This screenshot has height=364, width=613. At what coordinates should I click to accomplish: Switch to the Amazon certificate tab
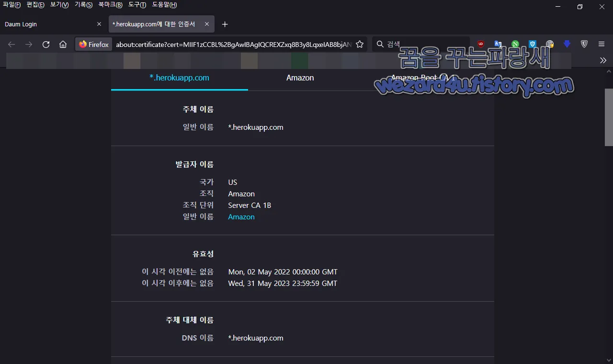(x=300, y=78)
